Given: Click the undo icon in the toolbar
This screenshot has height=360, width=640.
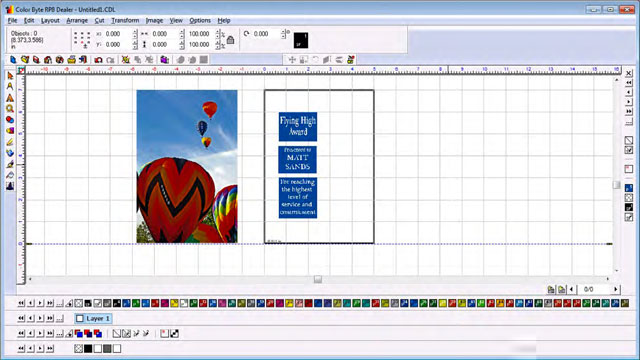Looking at the screenshot, I should [x=98, y=60].
